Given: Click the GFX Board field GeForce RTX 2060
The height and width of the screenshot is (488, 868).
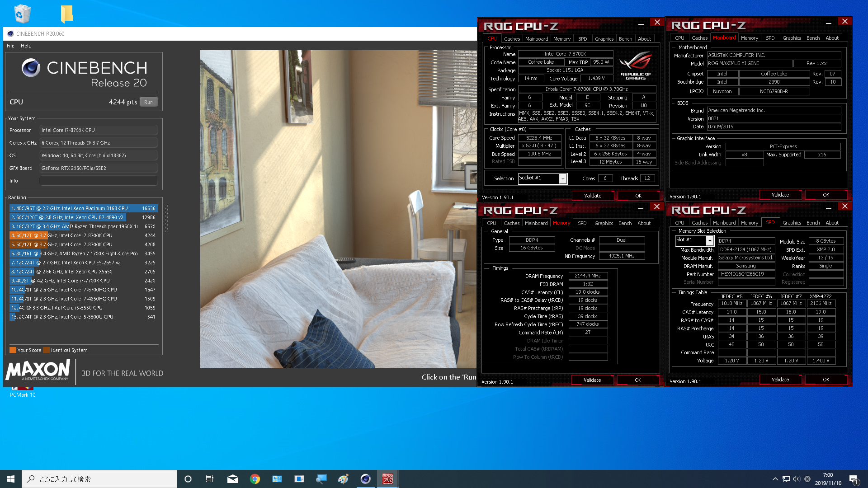Looking at the screenshot, I should coord(98,168).
